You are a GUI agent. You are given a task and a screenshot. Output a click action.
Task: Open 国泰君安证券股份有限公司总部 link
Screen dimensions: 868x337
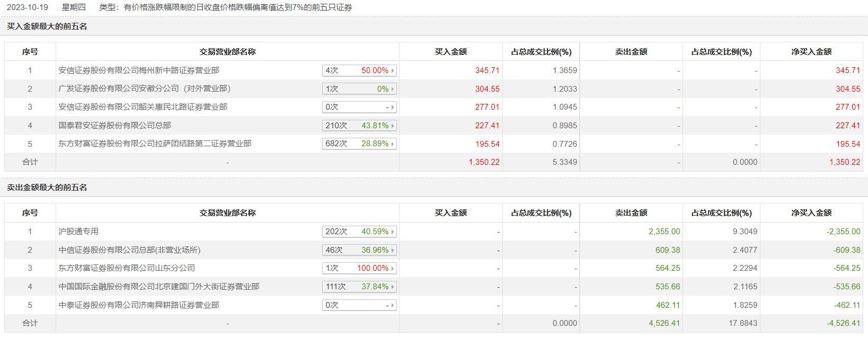pos(114,126)
